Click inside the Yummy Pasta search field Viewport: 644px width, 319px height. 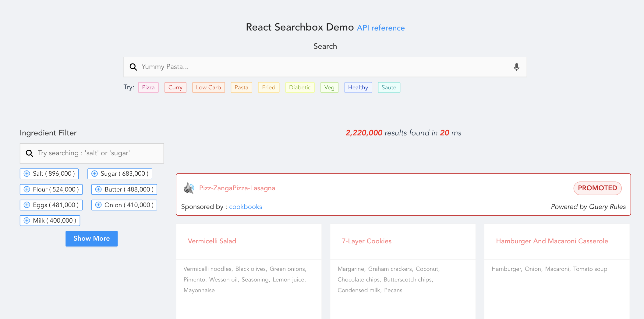point(305,67)
